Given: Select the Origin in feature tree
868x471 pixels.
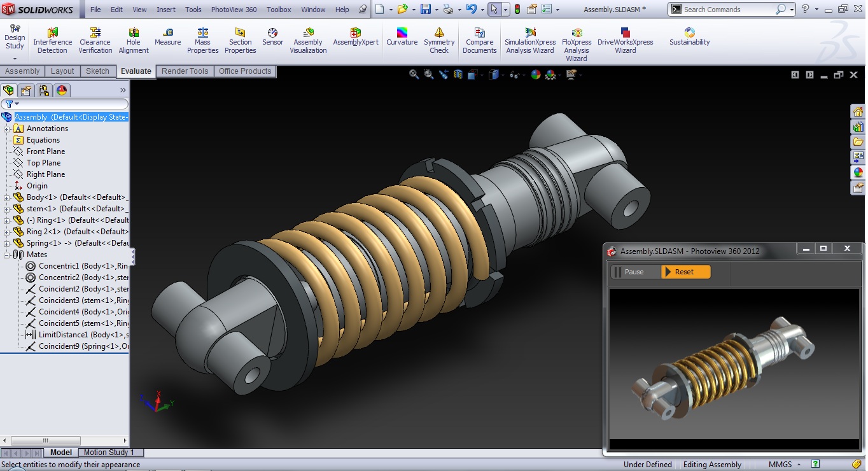Looking at the screenshot, I should [x=37, y=186].
